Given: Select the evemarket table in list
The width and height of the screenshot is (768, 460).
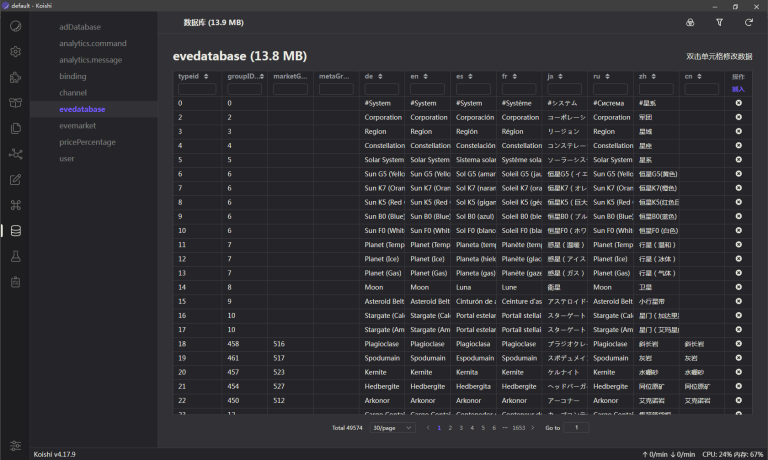Looking at the screenshot, I should click(x=78, y=126).
